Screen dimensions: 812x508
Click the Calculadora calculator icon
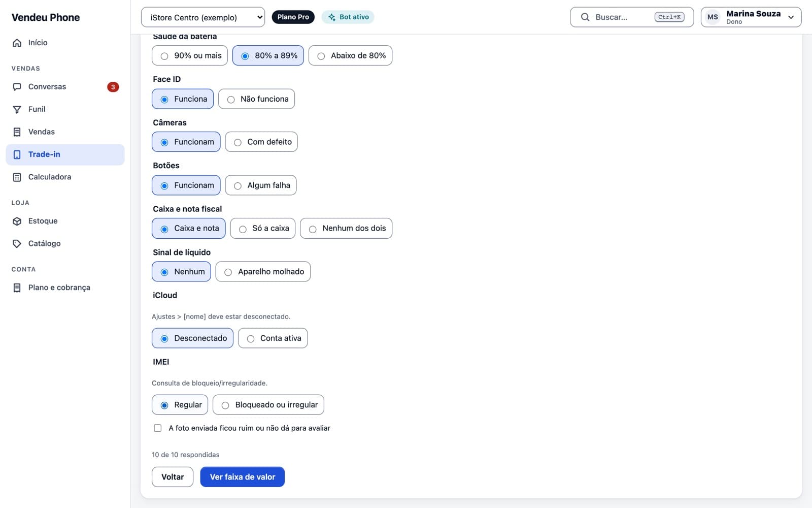(x=17, y=177)
